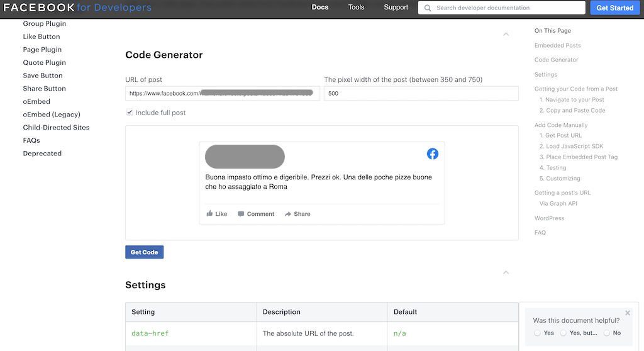The height and width of the screenshot is (351, 644).
Task: Open Group Plugin in sidebar
Action: click(x=45, y=23)
